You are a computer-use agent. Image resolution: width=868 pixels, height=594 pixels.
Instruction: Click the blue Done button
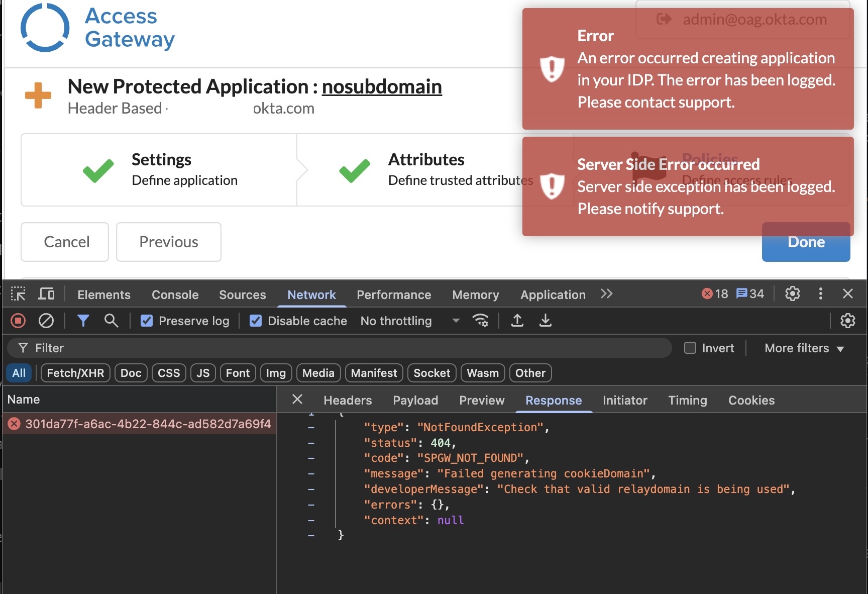point(806,242)
